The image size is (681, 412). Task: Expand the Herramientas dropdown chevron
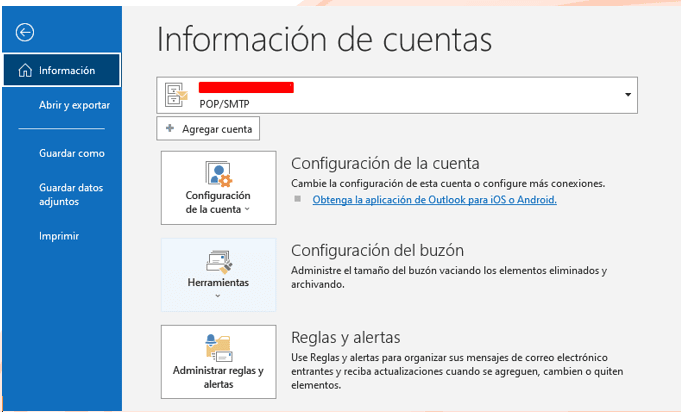(218, 296)
